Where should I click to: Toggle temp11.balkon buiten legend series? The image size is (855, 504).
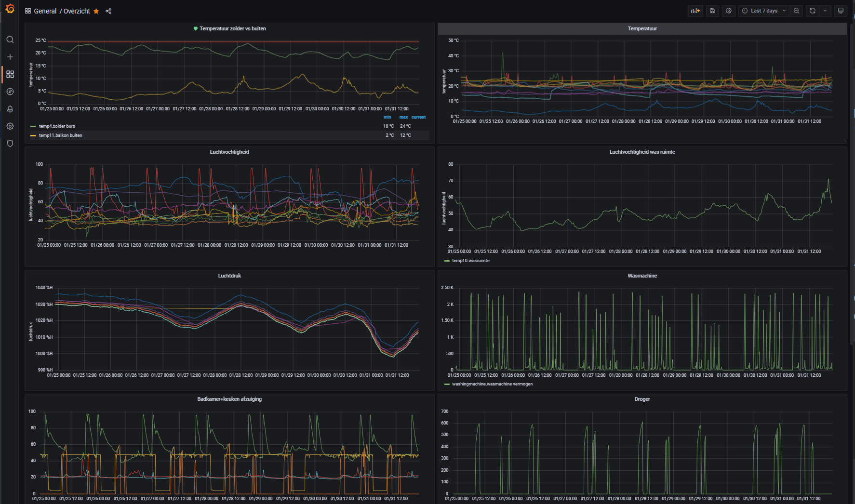[x=60, y=135]
